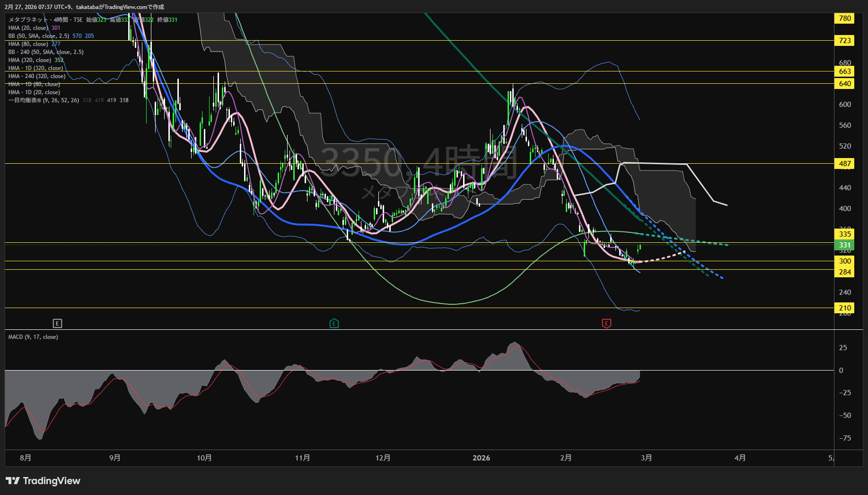
Task: Click the HMA (80, close) indicator label
Action: click(x=28, y=44)
